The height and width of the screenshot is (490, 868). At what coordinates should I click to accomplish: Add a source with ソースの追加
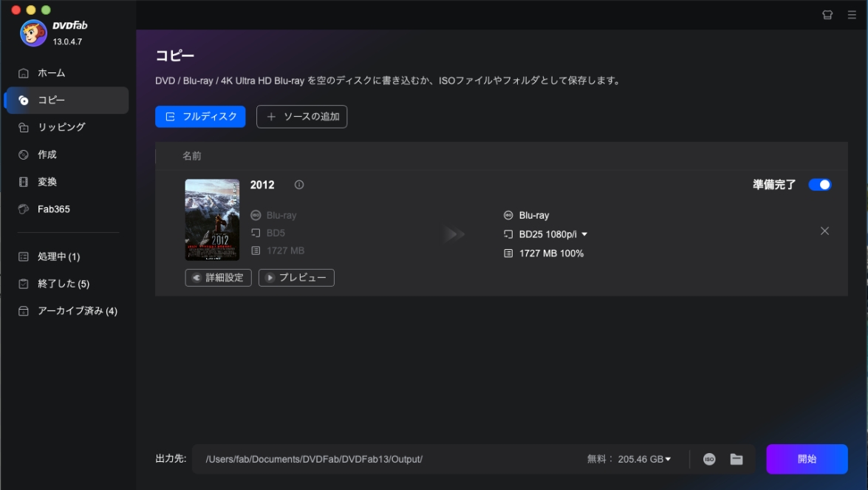click(x=301, y=116)
